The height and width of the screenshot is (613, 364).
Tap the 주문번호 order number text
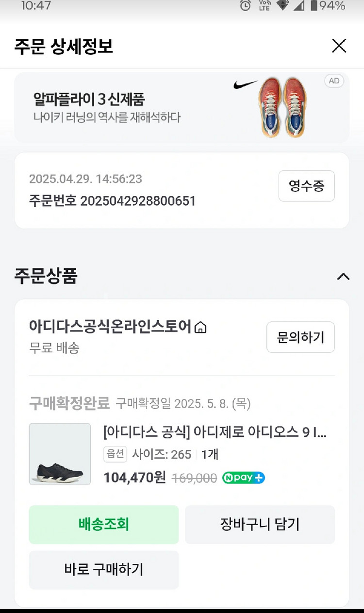coord(112,201)
